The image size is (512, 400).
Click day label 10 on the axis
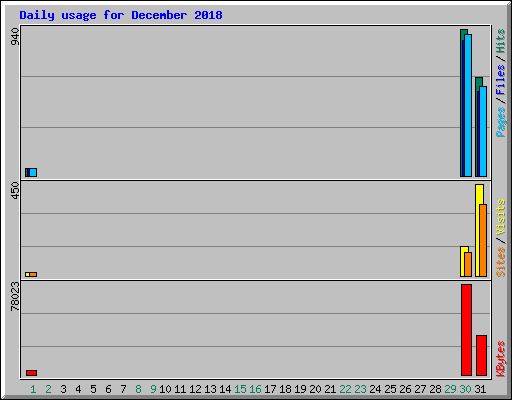165,389
